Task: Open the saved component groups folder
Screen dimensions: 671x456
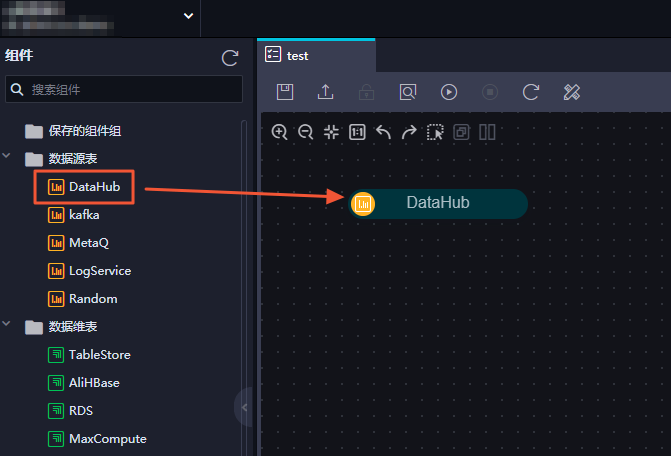Action: (x=73, y=131)
